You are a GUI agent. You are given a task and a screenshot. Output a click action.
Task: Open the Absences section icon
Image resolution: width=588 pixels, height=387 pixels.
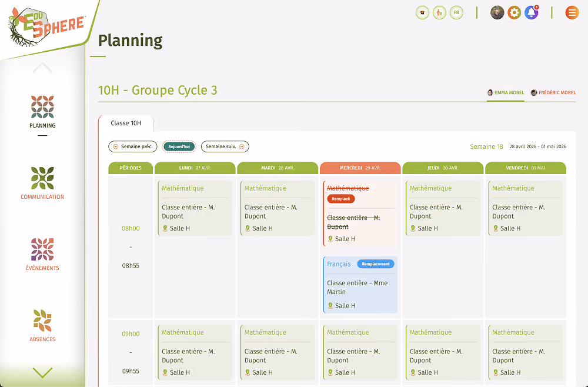(x=42, y=321)
